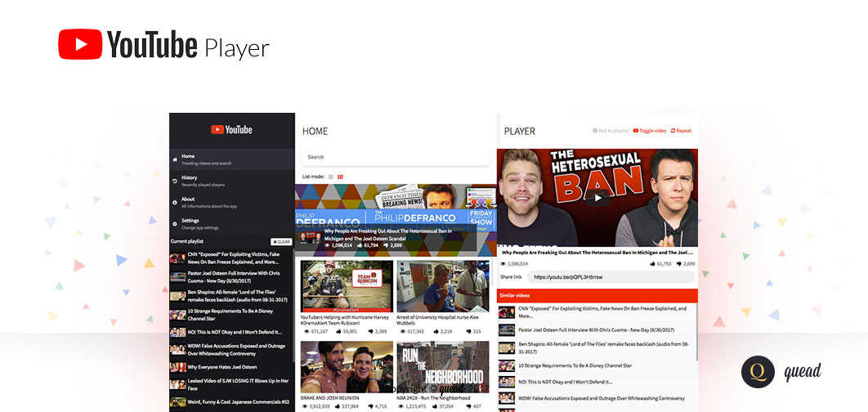Play playlist item '10 Strange Requirements' in sidebar
868x412 pixels.
230,315
